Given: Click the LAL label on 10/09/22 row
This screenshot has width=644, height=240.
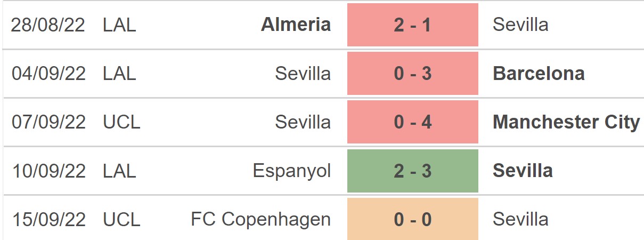Looking at the screenshot, I should (x=119, y=171).
